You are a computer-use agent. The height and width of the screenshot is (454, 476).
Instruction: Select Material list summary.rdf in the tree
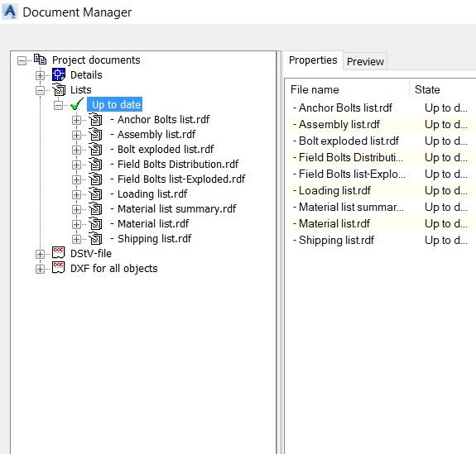click(x=173, y=208)
